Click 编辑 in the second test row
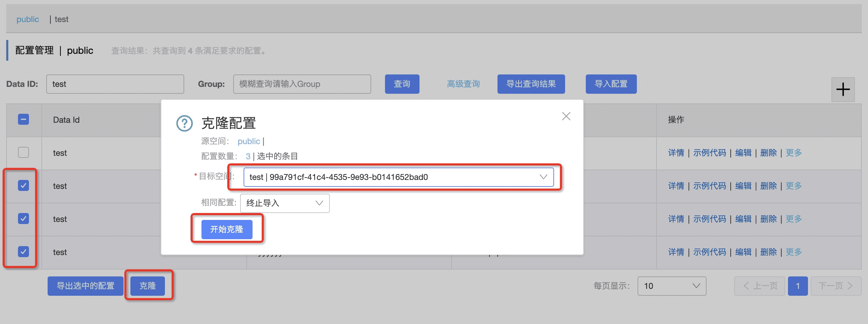868x324 pixels. (x=743, y=185)
